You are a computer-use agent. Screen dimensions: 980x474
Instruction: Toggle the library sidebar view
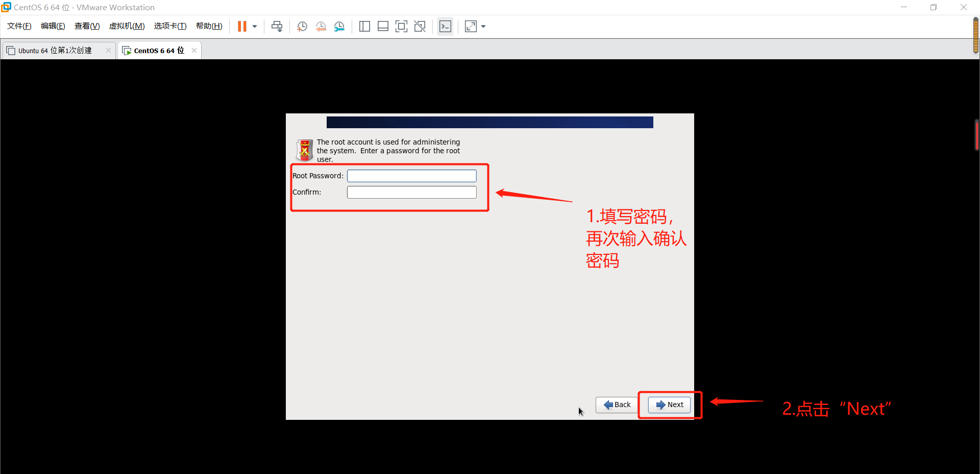364,27
